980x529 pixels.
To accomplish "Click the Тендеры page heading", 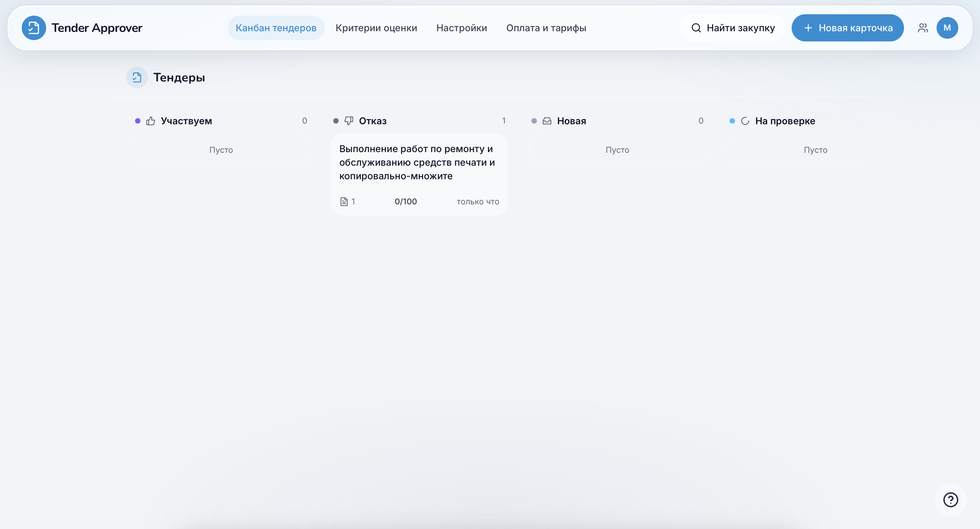I will coord(179,78).
